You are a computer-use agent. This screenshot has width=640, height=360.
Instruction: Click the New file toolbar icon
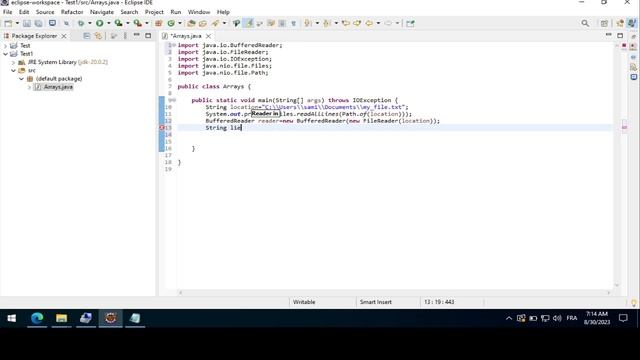pos(8,23)
